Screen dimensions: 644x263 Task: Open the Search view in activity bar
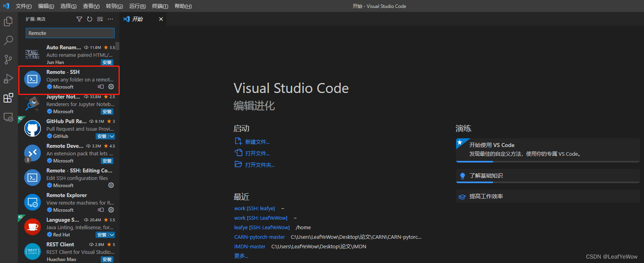pyautogui.click(x=8, y=40)
